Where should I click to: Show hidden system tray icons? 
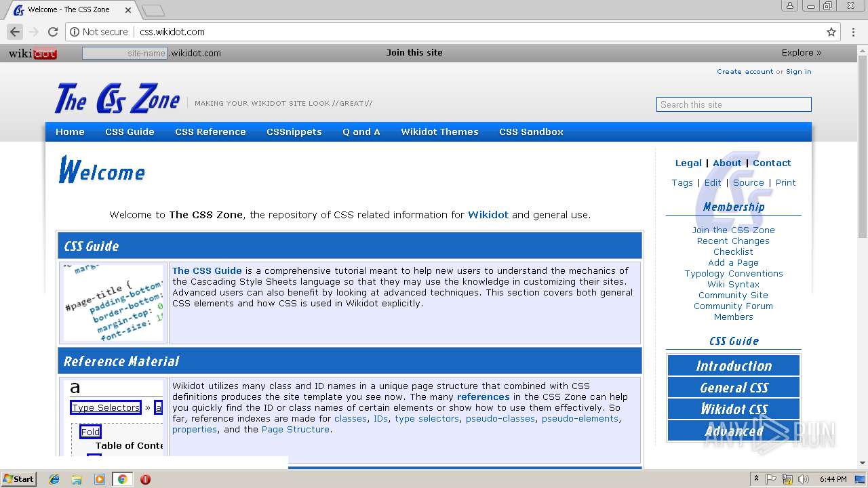tap(756, 479)
